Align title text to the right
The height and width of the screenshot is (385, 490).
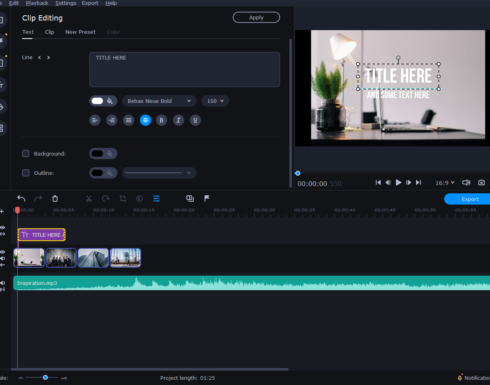click(x=112, y=120)
